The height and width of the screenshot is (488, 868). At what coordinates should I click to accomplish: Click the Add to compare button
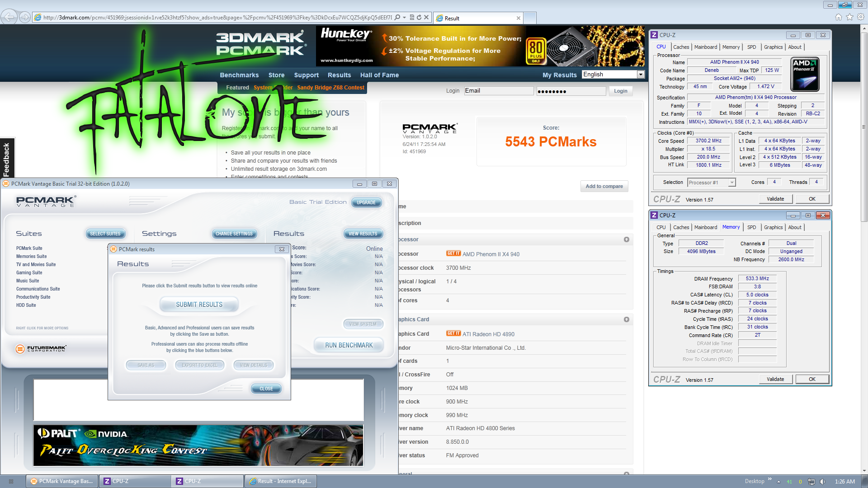point(604,186)
